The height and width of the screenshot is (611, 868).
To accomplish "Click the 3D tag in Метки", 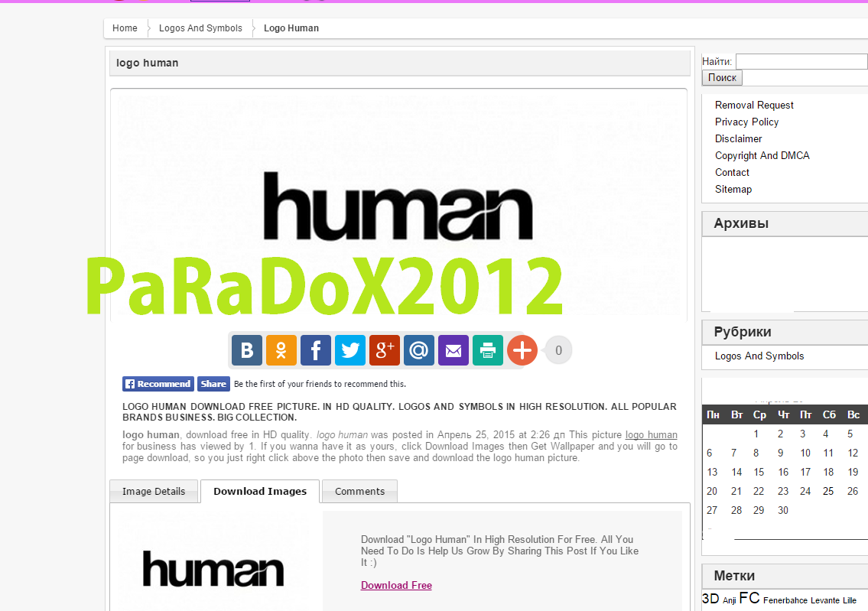I will [710, 598].
